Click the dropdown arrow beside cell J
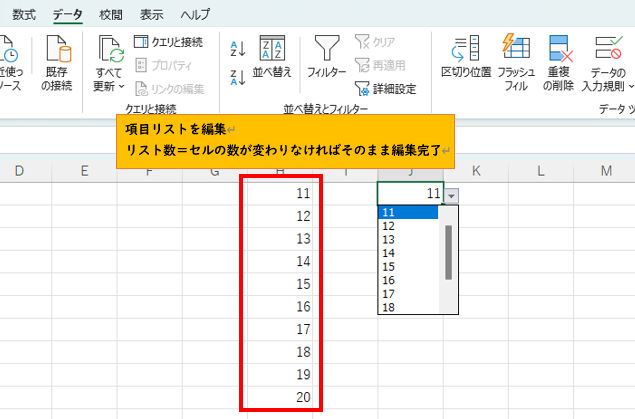Image resolution: width=635 pixels, height=419 pixels. [451, 196]
